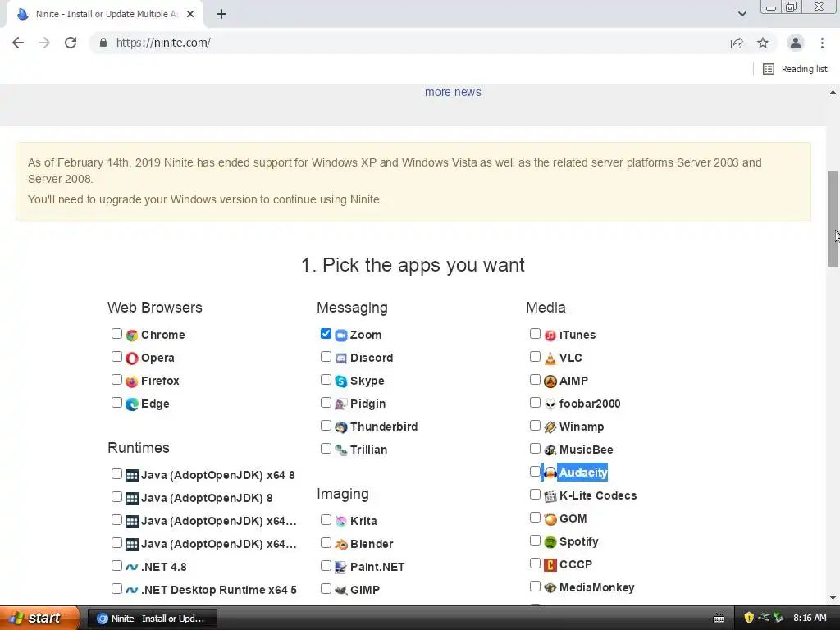Screen dimensions: 840x630
Task: Check the Krita checkbox
Action: [326, 519]
